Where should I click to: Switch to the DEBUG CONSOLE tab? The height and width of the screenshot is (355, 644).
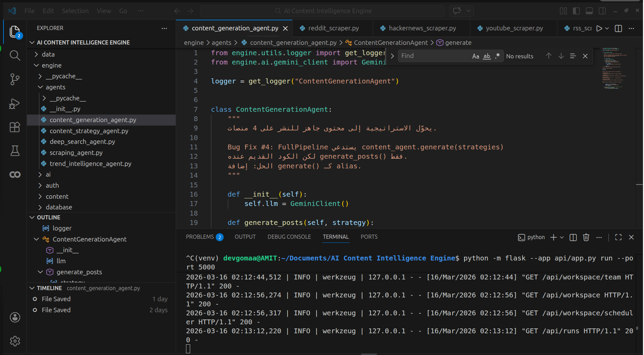click(x=289, y=237)
